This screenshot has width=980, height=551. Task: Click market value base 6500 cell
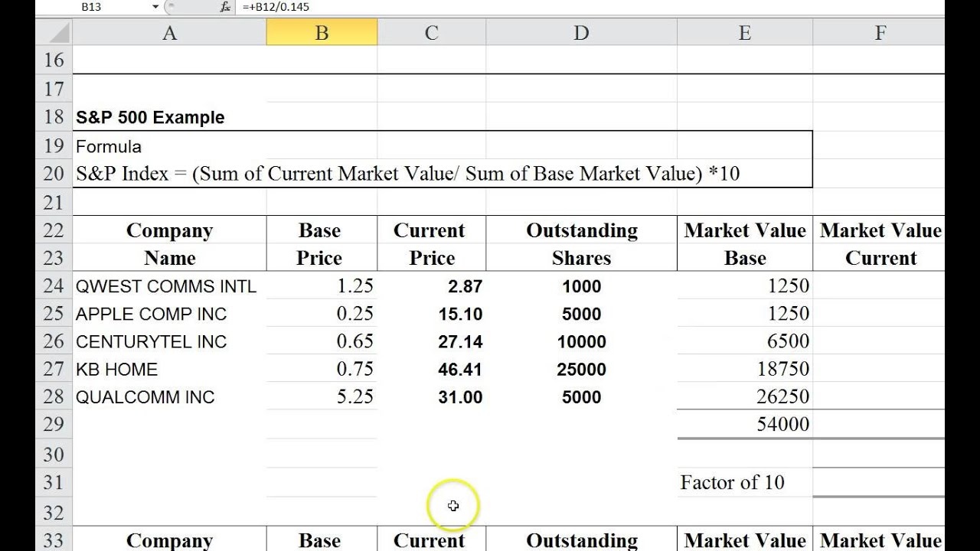coord(744,341)
